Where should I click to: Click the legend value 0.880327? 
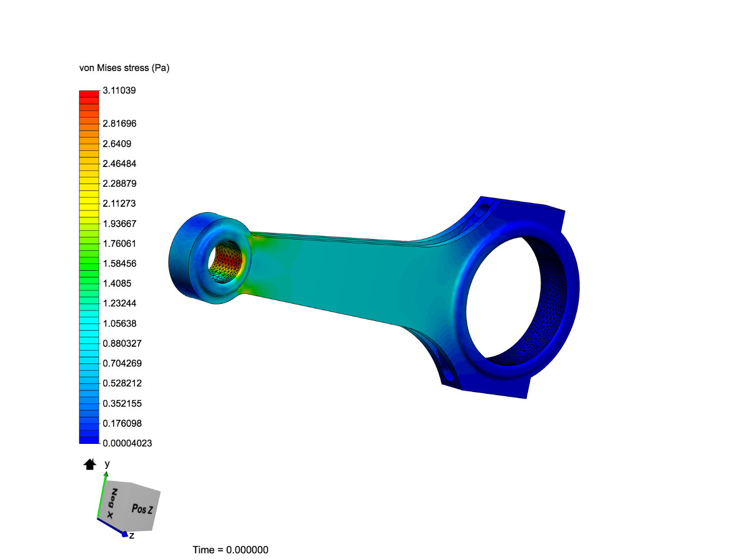122,343
